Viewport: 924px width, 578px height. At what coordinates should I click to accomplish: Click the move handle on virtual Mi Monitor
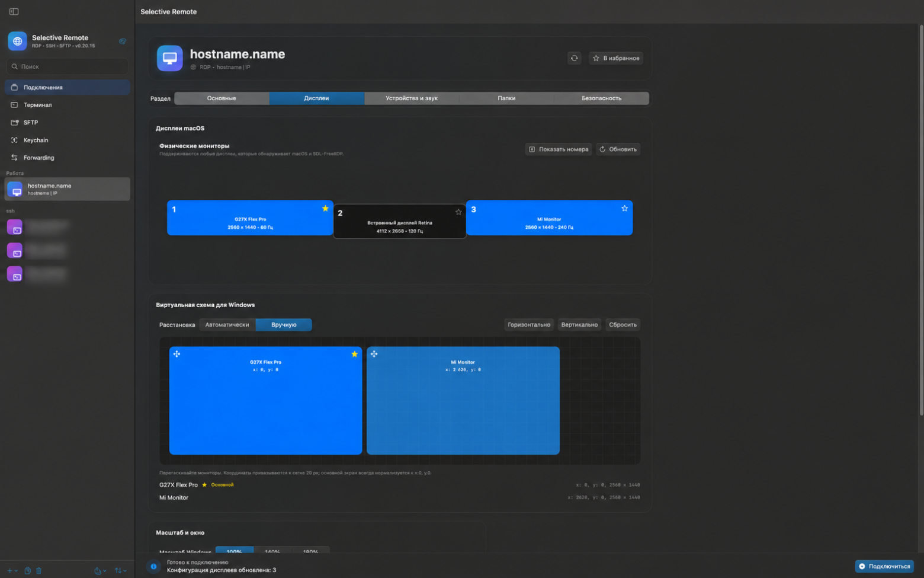tap(374, 354)
